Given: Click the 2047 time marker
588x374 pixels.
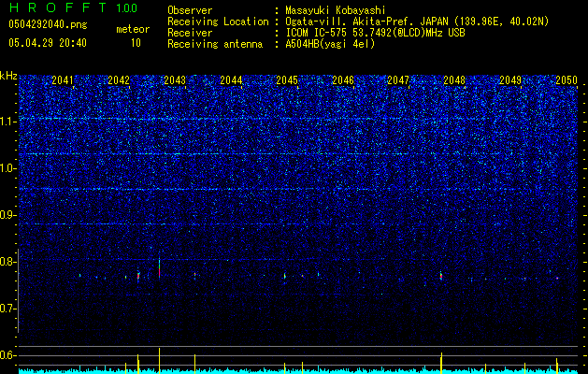Looking at the screenshot, I should point(398,79).
